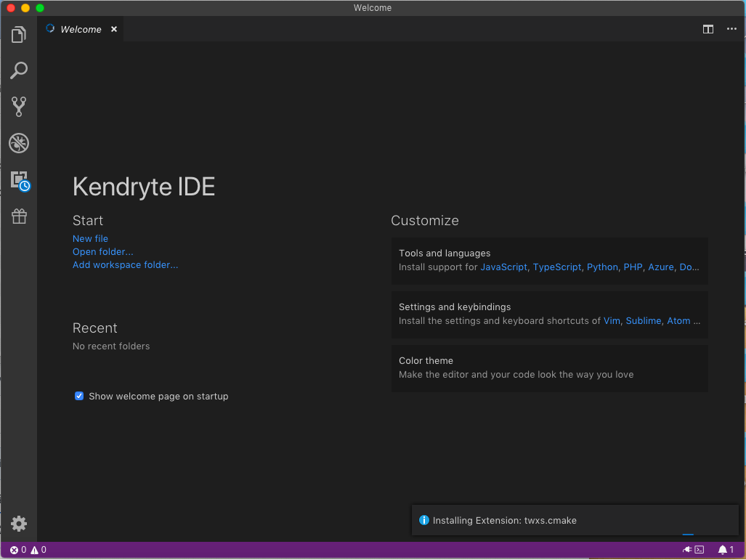746x560 pixels.
Task: Click the plug icon in status bar
Action: click(x=686, y=550)
